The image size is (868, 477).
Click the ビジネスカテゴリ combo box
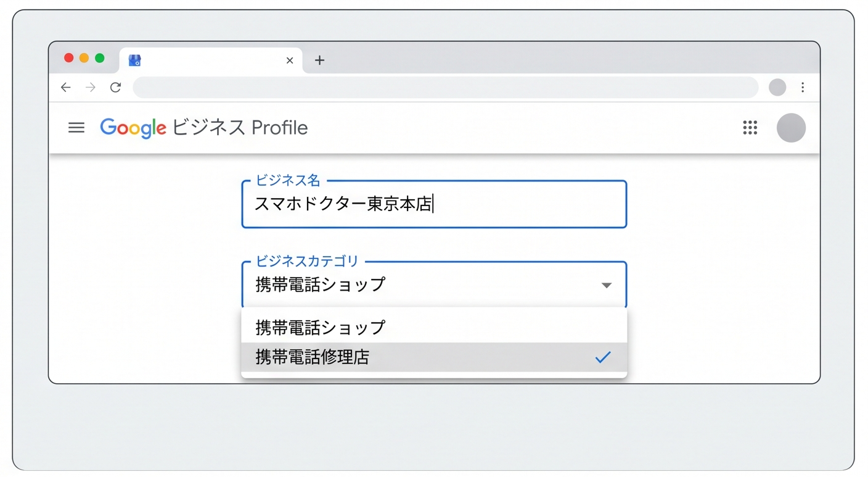pos(434,284)
